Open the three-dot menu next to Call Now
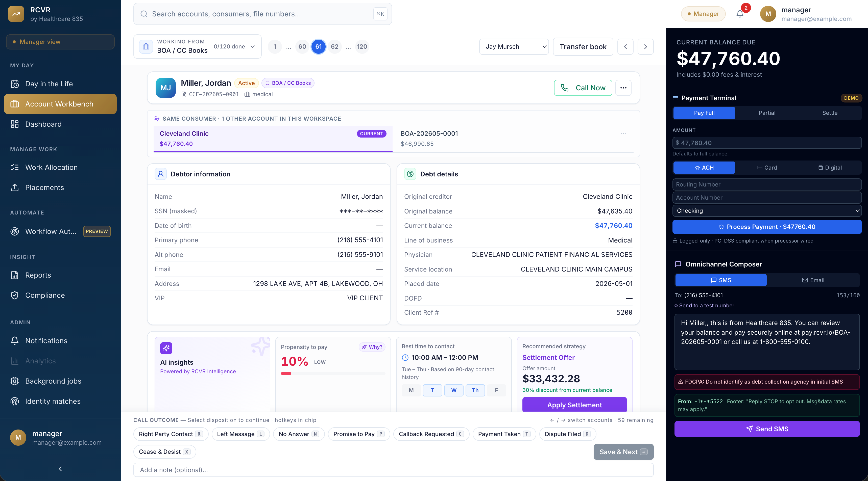868x481 pixels. [623, 88]
